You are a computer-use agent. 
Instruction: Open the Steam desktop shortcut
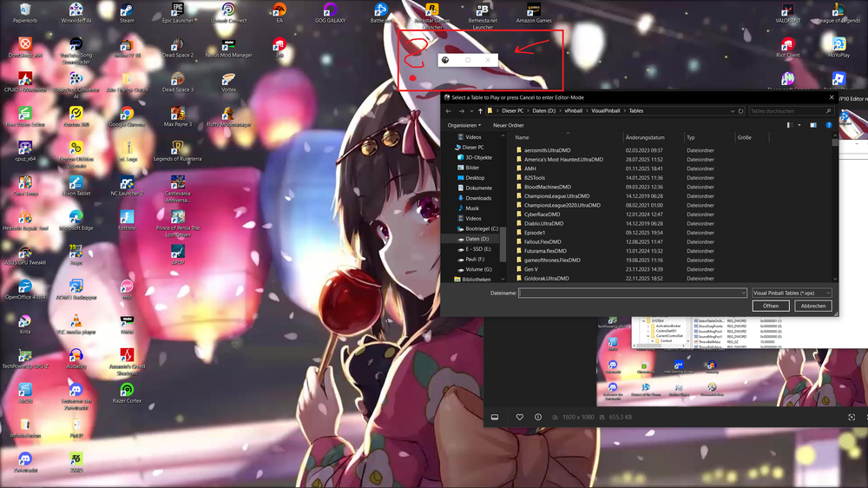point(127,13)
